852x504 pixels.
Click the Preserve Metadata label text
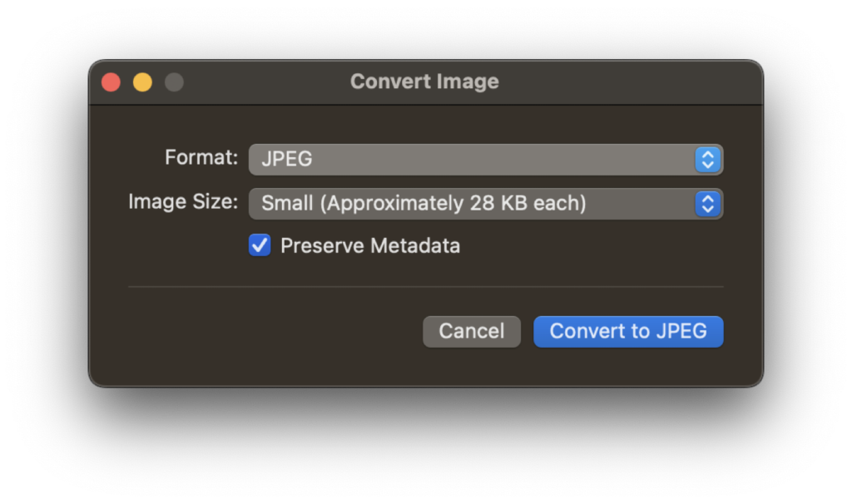pos(370,246)
